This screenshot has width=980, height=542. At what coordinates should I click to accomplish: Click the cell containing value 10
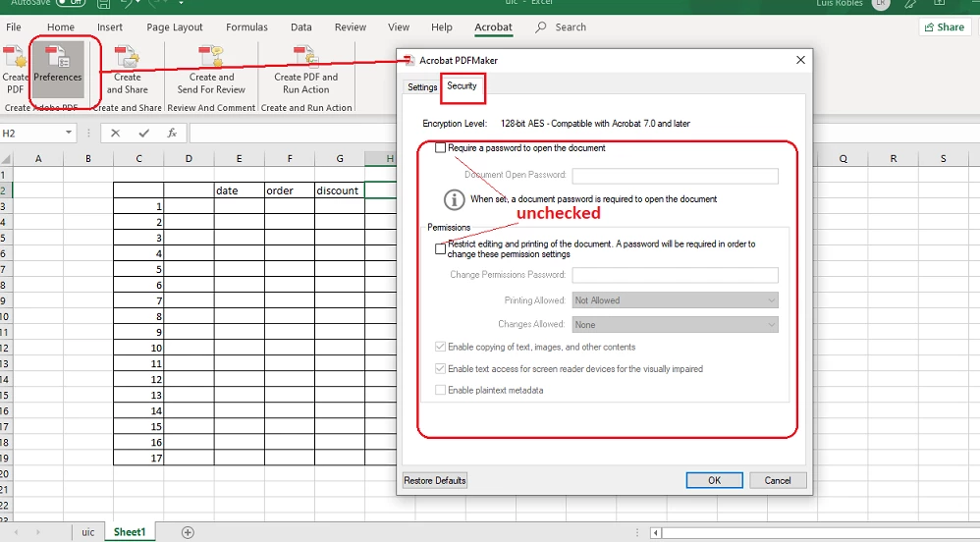tap(138, 348)
